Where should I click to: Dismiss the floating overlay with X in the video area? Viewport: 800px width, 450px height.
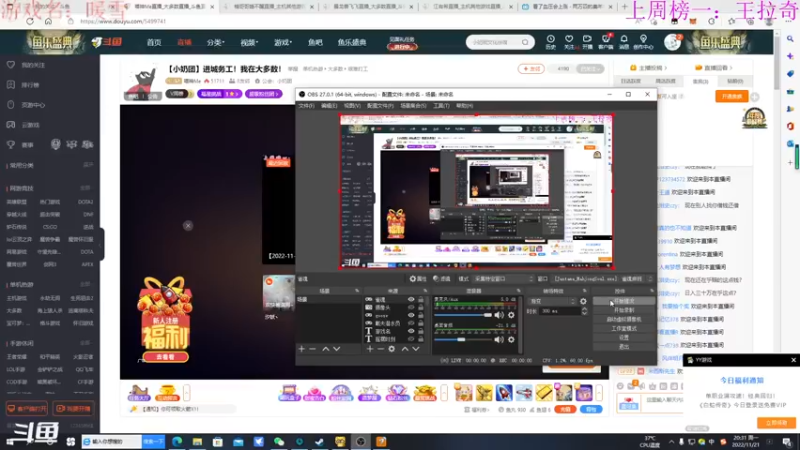[x=188, y=226]
